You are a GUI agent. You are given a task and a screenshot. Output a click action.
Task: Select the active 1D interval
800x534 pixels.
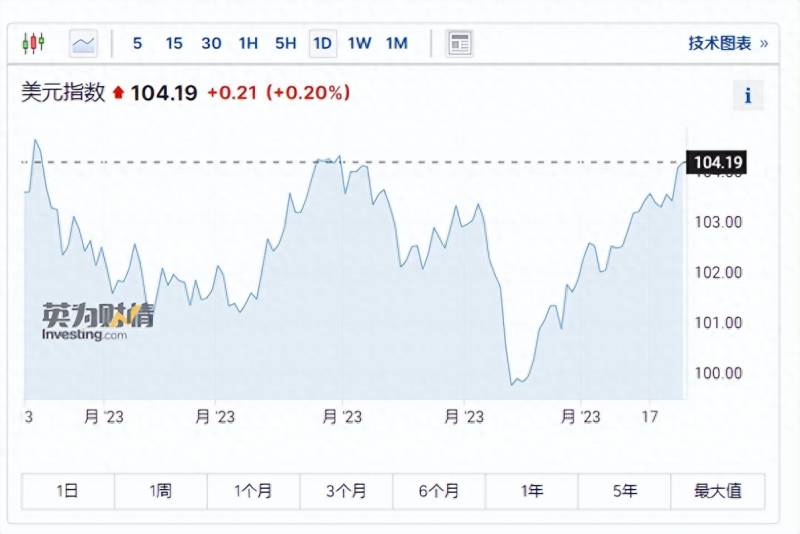[x=322, y=43]
